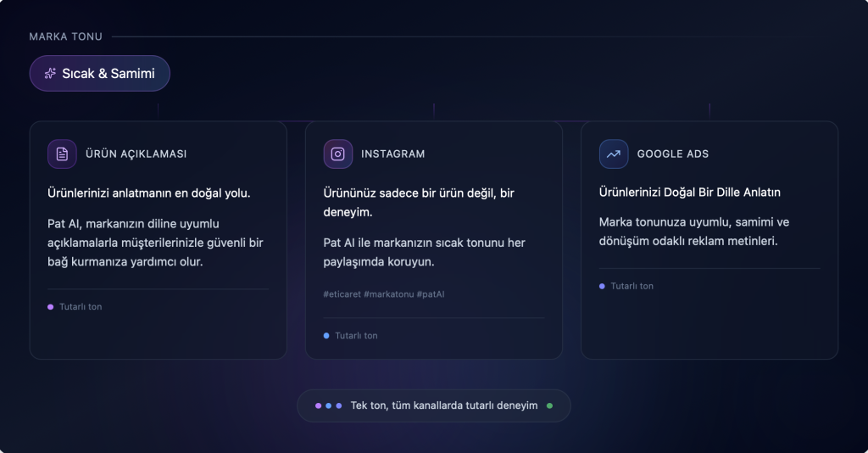Click the Google Ads trending arrow icon
The height and width of the screenshot is (453, 868).
(613, 154)
